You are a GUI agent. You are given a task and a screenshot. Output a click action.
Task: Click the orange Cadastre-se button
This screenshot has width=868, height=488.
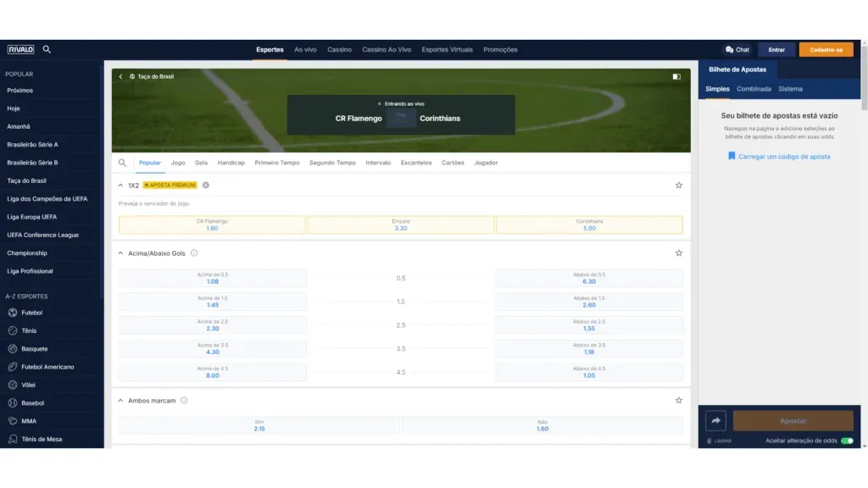[x=826, y=50]
